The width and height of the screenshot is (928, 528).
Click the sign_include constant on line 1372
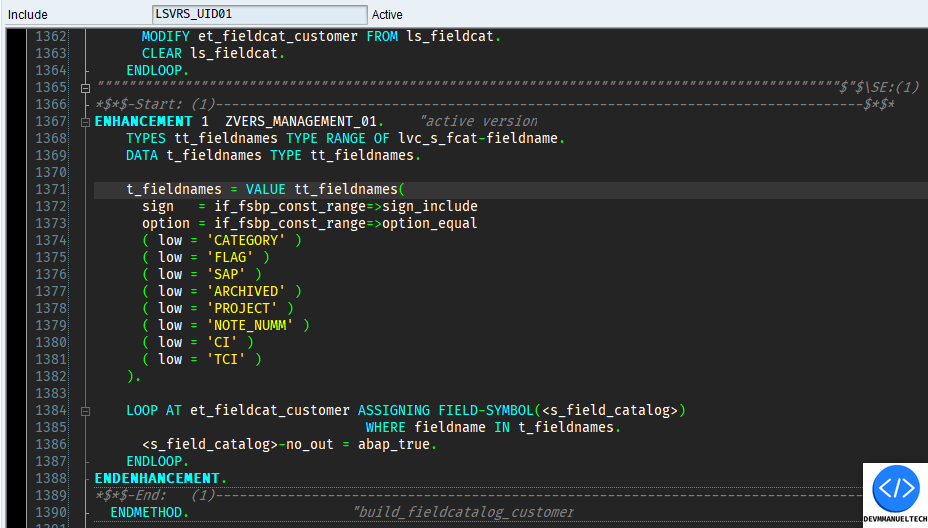point(430,207)
